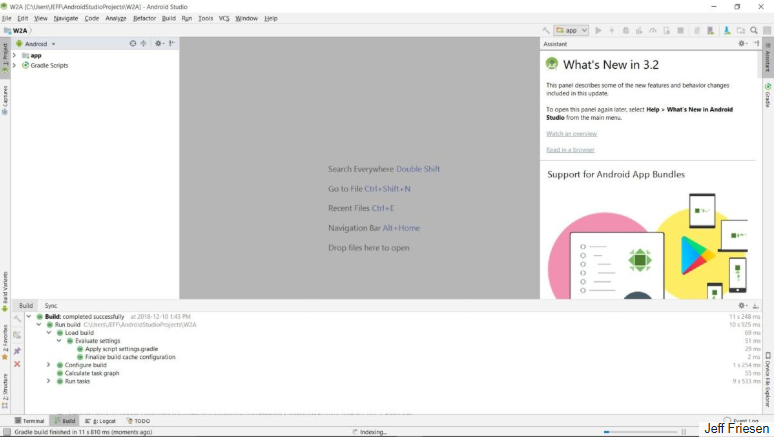Expand the Configure build node
Viewport: 778px width, 438px height.
[x=49, y=365]
